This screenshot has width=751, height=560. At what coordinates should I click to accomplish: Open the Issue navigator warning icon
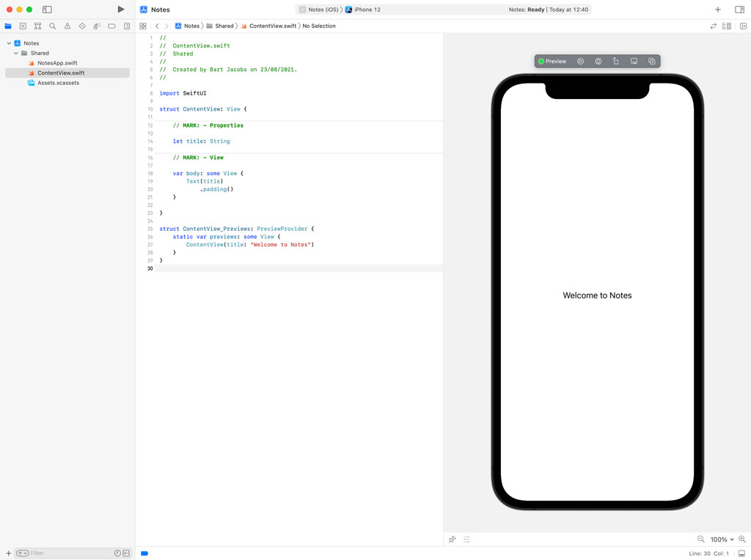click(x=67, y=26)
